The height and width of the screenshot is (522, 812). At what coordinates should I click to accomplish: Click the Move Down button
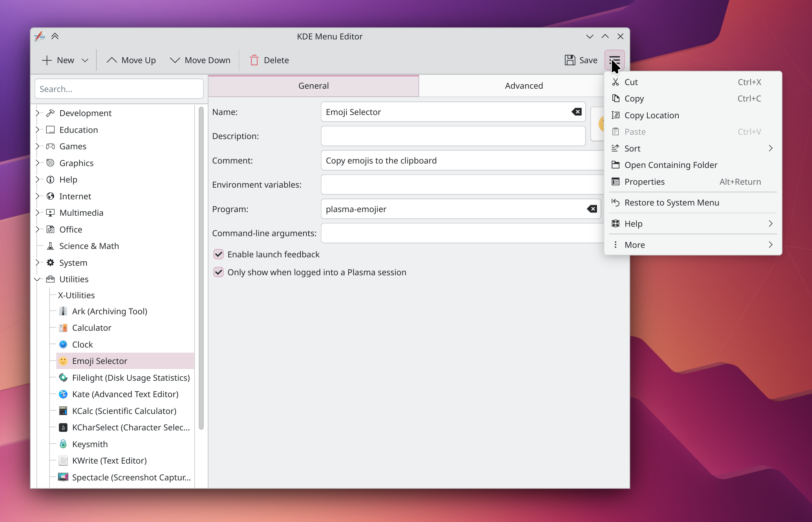(x=200, y=60)
